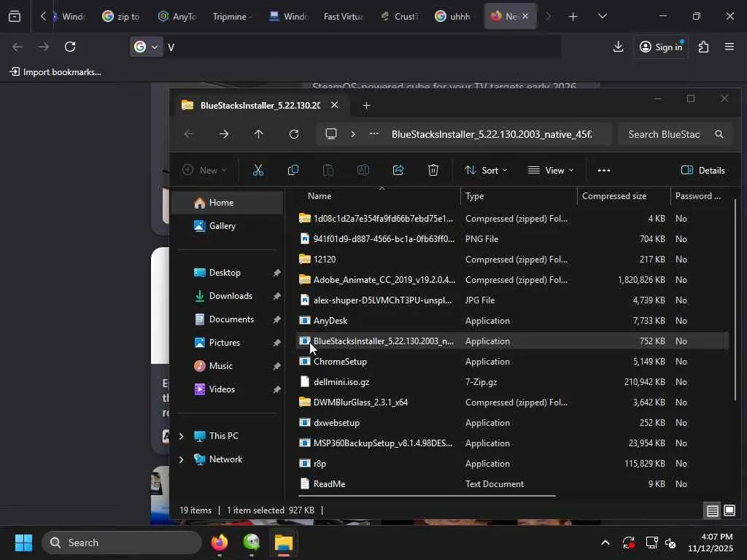Click the Copy icon in toolbar

(293, 170)
